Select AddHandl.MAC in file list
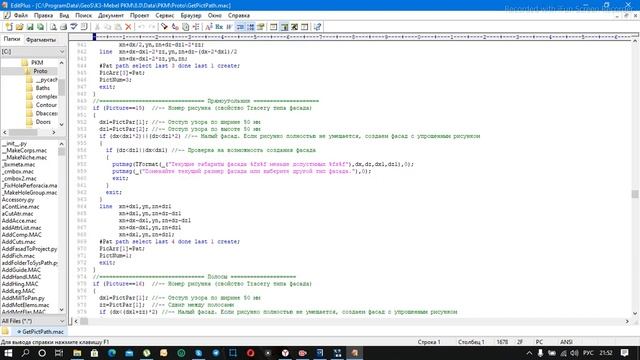 [x=21, y=277]
